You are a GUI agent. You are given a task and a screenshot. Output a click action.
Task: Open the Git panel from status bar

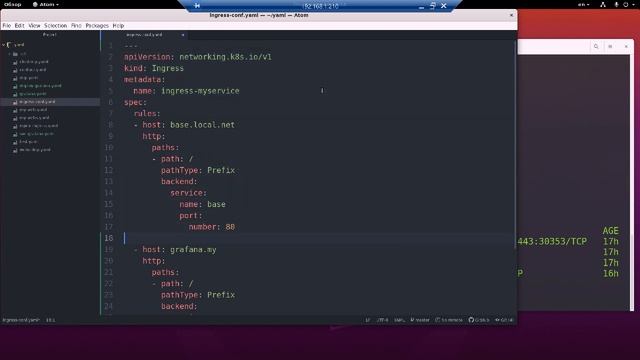click(504, 320)
